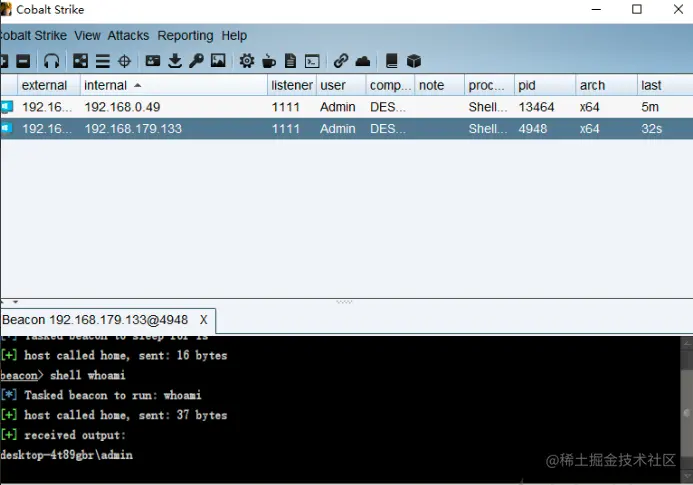
Task: Click the Windows icon of the 192.168.179.133 session
Action: (x=7, y=128)
